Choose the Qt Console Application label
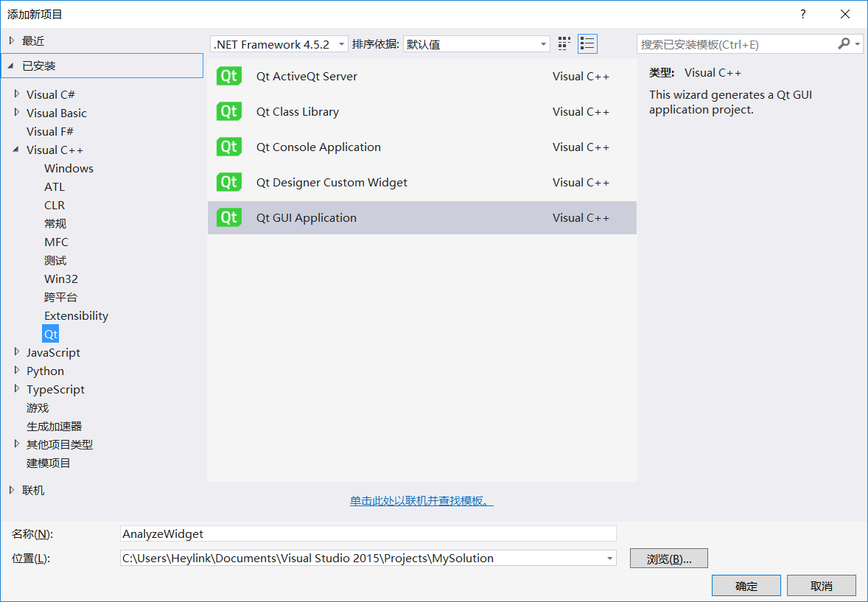868x602 pixels. 318,147
